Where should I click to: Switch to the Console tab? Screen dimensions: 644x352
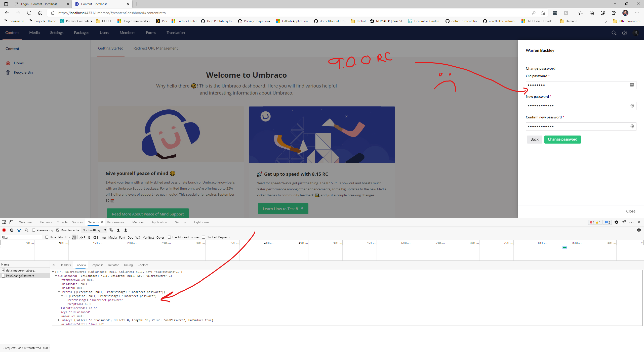pos(62,222)
